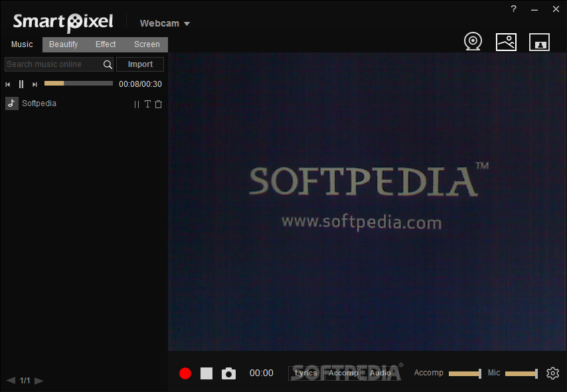Switch to the Music tab
Screen dimensions: 567x392
[x=22, y=44]
